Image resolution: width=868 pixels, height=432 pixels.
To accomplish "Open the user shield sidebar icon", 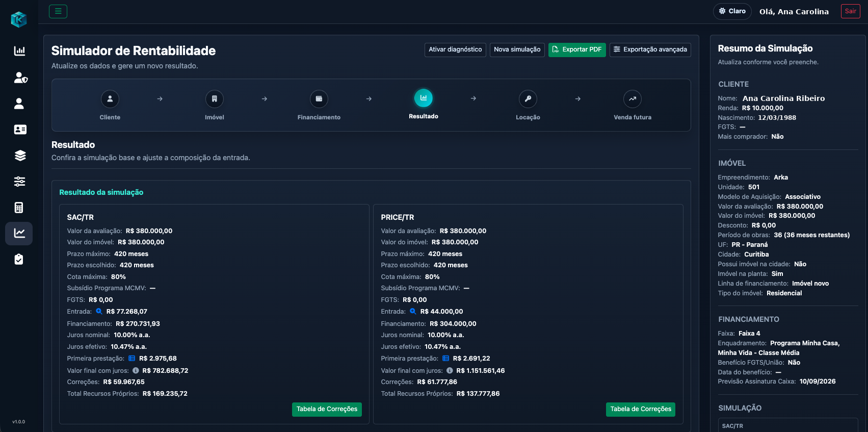I will tap(20, 78).
